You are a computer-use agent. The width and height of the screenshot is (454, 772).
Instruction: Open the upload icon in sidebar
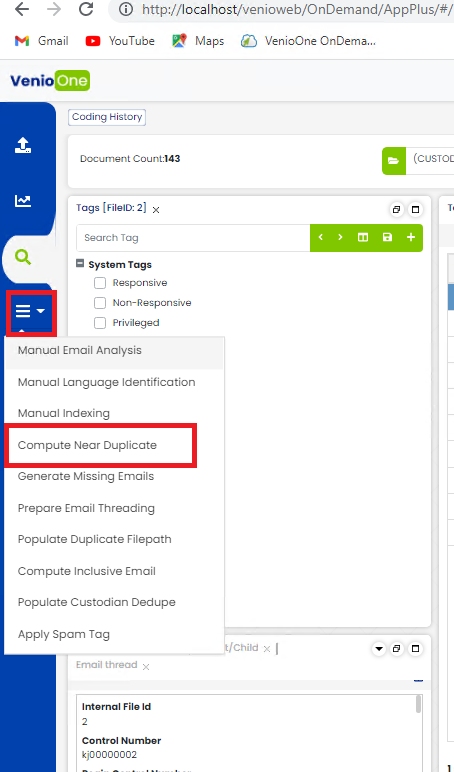click(x=23, y=145)
